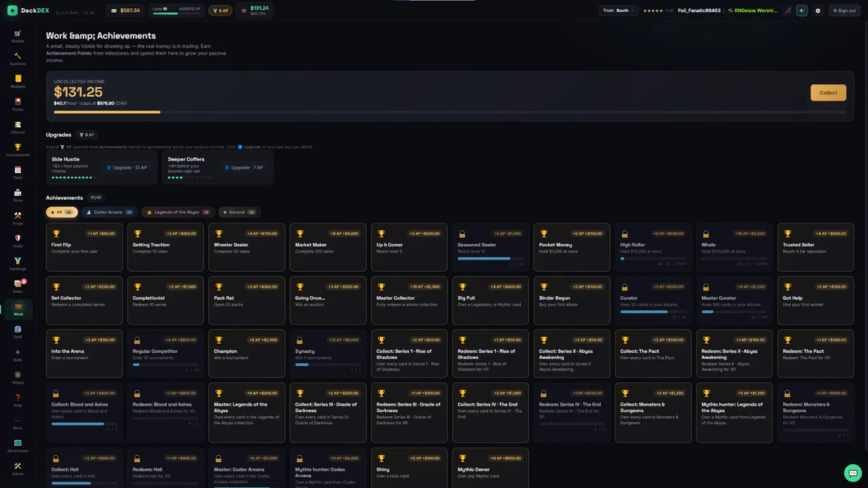Viewport: 868px width, 488px height.
Task: Click the Got Help achievement title
Action: (793, 298)
